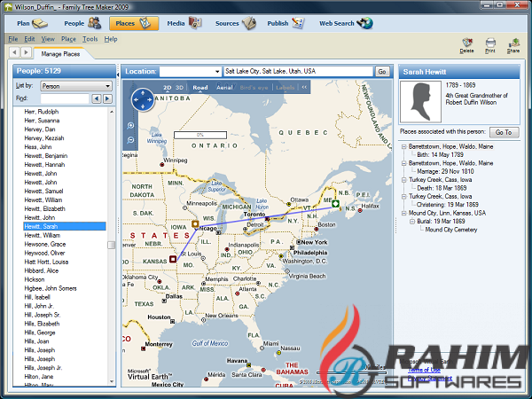Open the Sources workspace
Viewport: 532px width, 399px height.
click(x=236, y=23)
